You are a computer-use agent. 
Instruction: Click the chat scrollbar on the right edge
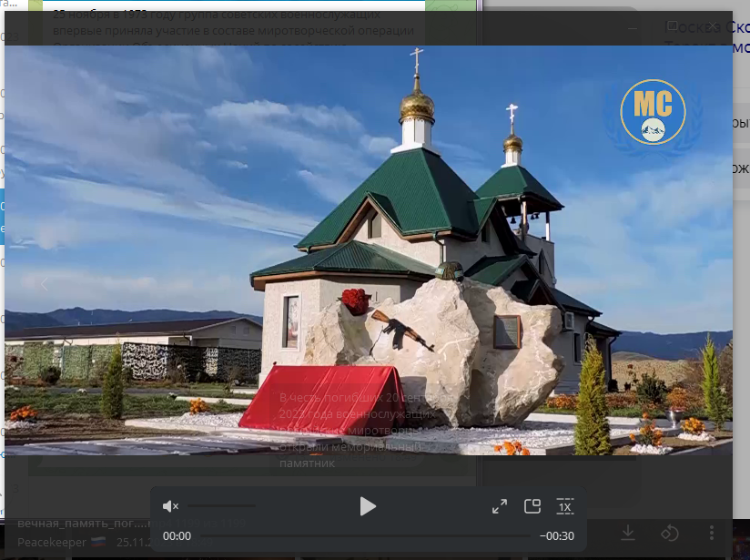[747, 273]
